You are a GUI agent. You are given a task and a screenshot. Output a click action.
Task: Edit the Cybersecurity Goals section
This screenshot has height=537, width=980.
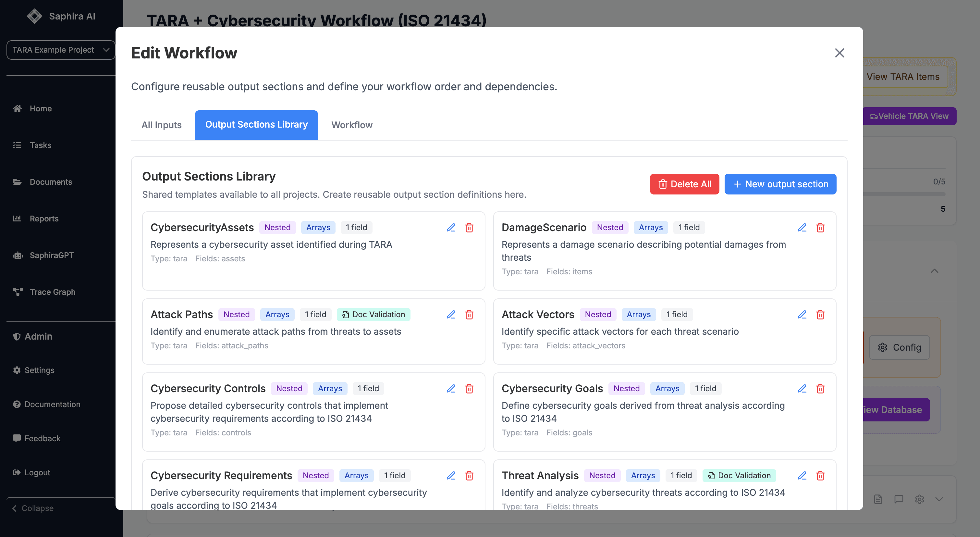(802, 389)
